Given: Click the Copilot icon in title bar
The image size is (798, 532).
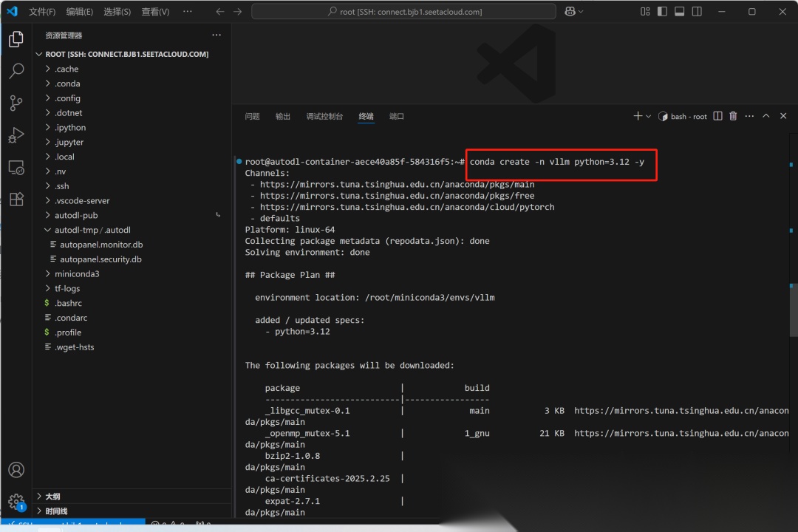Looking at the screenshot, I should point(570,11).
